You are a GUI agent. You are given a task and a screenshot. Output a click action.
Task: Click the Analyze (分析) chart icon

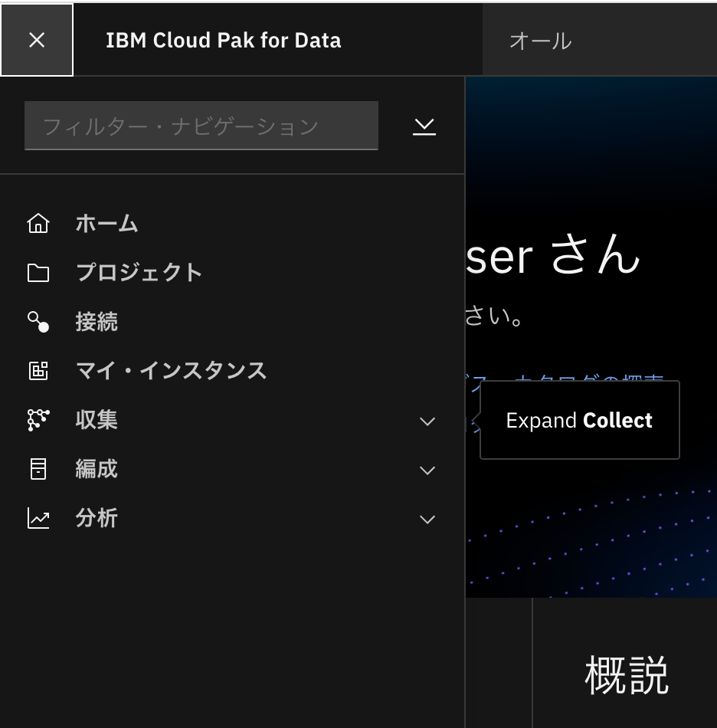(38, 518)
